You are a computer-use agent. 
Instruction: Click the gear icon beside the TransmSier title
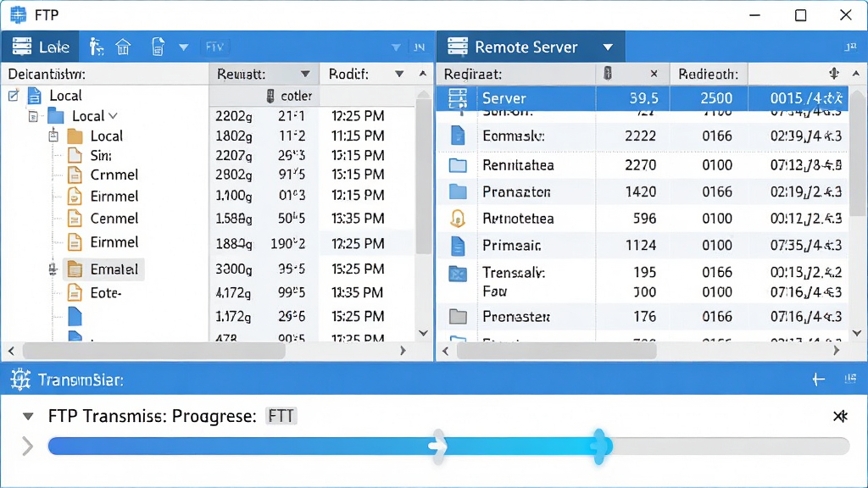point(20,380)
